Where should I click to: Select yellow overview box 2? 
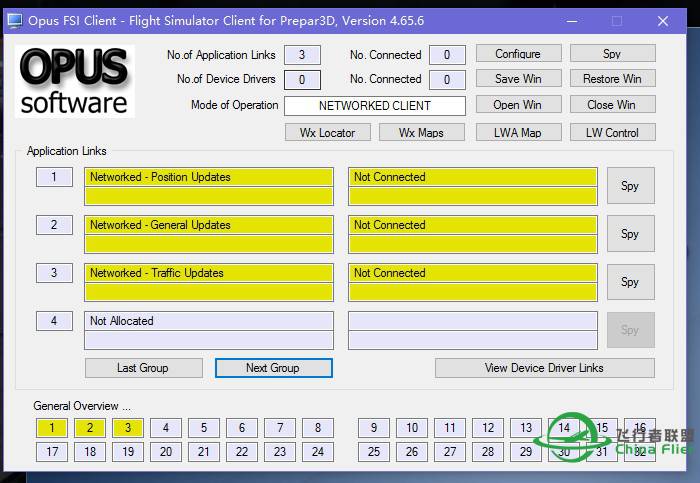click(90, 428)
